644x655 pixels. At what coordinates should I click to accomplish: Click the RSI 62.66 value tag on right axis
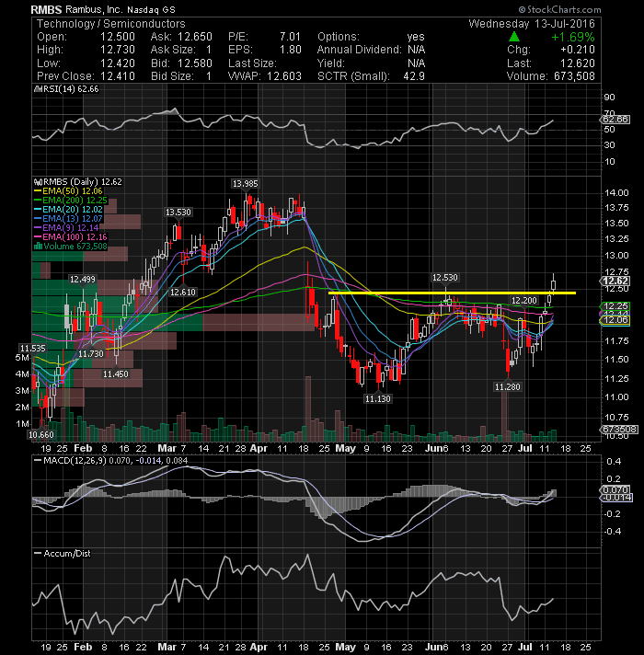click(615, 120)
